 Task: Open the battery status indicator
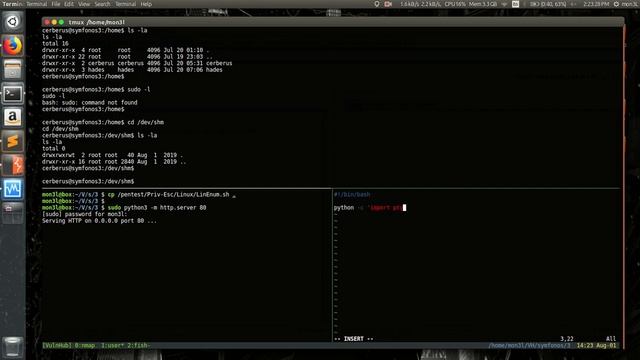pos(548,4)
